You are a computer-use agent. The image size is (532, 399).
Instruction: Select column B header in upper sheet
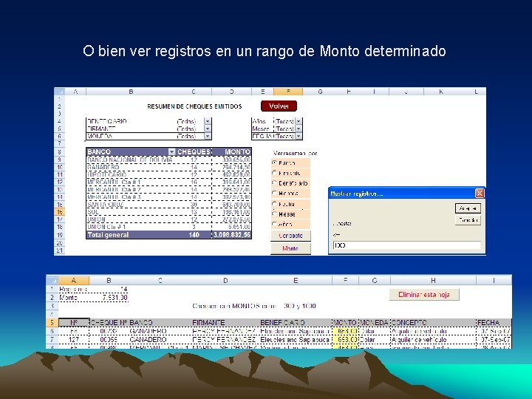[x=131, y=92]
